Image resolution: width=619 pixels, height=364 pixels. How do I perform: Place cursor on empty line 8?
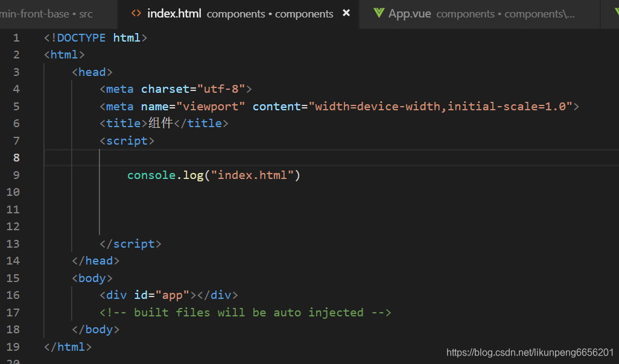coord(332,158)
